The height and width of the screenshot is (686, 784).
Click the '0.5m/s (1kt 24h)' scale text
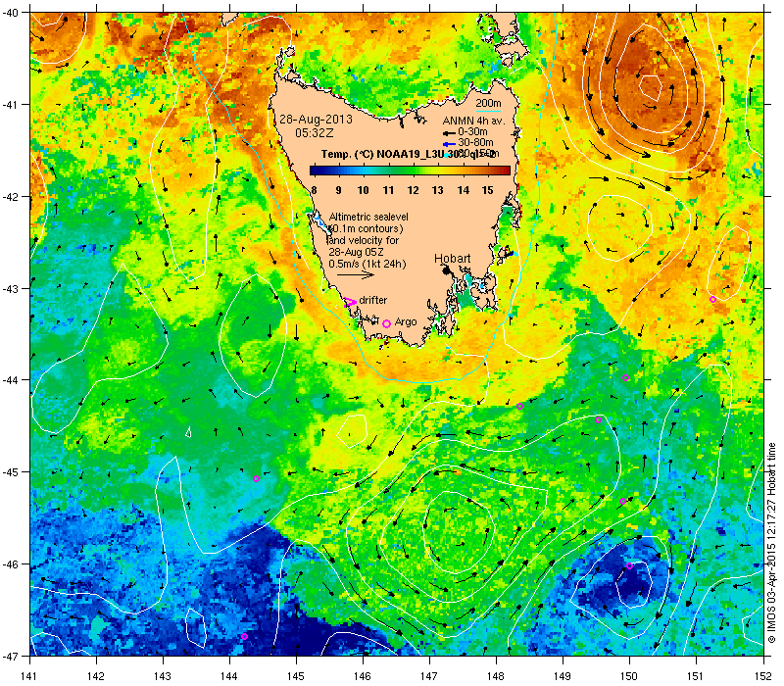point(367,264)
